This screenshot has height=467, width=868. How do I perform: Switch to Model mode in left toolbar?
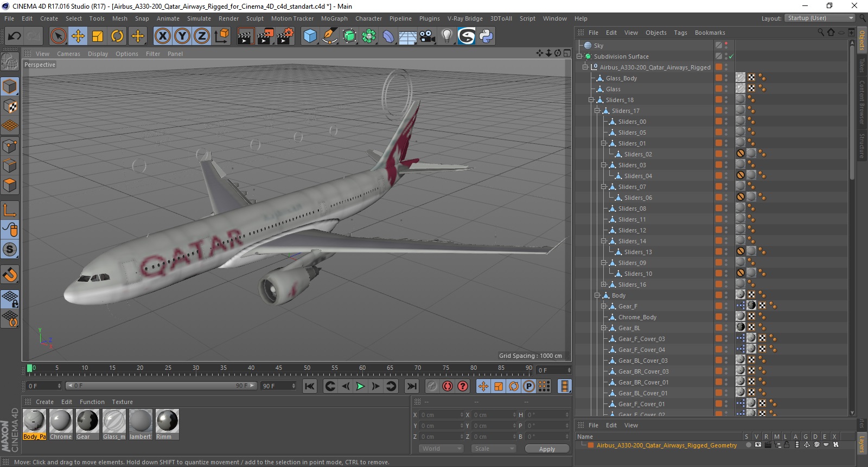click(x=10, y=86)
